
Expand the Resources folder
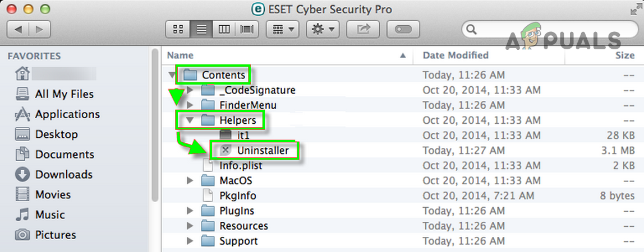pyautogui.click(x=190, y=226)
